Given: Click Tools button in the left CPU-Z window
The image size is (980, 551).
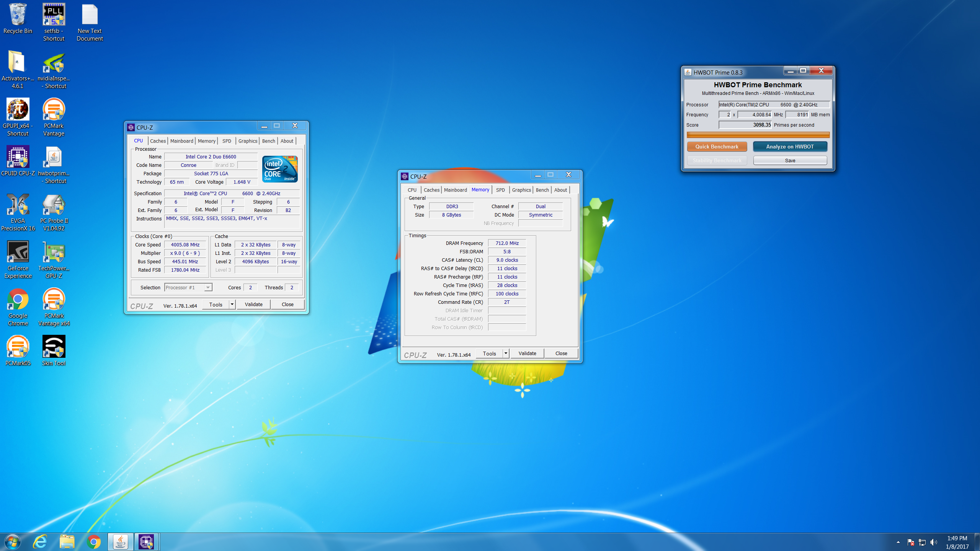Looking at the screenshot, I should (216, 304).
